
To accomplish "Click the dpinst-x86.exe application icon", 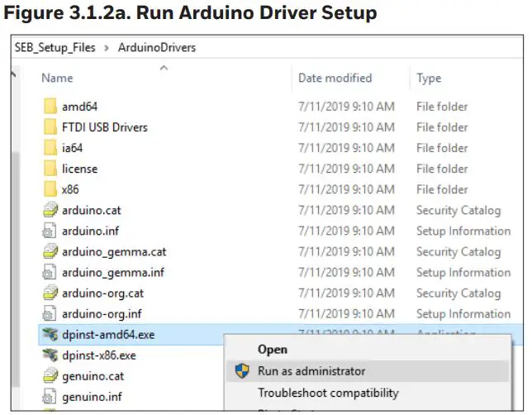I will point(50,355).
